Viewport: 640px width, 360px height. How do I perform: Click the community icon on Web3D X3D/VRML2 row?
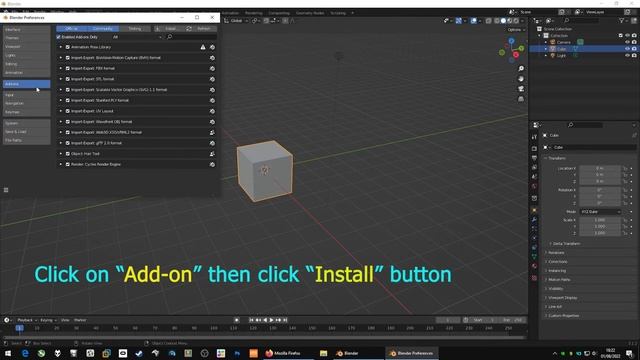click(x=212, y=132)
